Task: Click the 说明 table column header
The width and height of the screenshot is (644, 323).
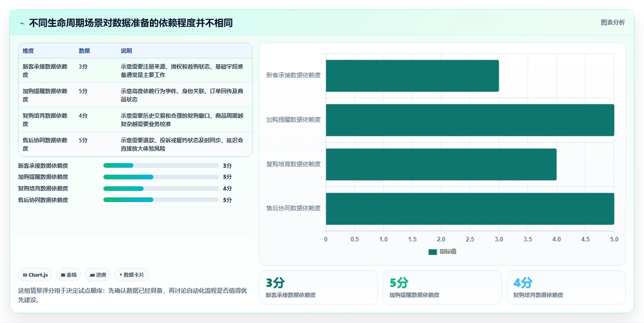Action: coord(126,51)
